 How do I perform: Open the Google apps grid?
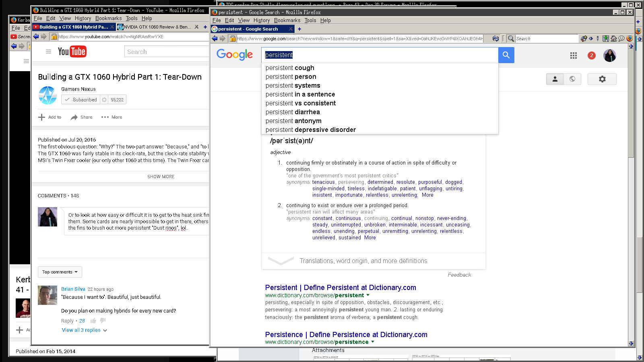tap(574, 56)
